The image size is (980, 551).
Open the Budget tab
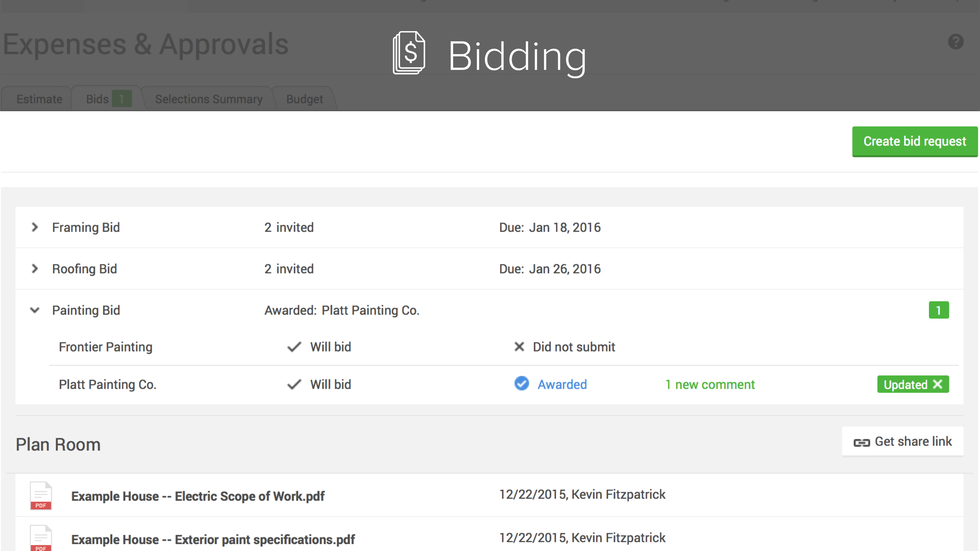tap(304, 99)
